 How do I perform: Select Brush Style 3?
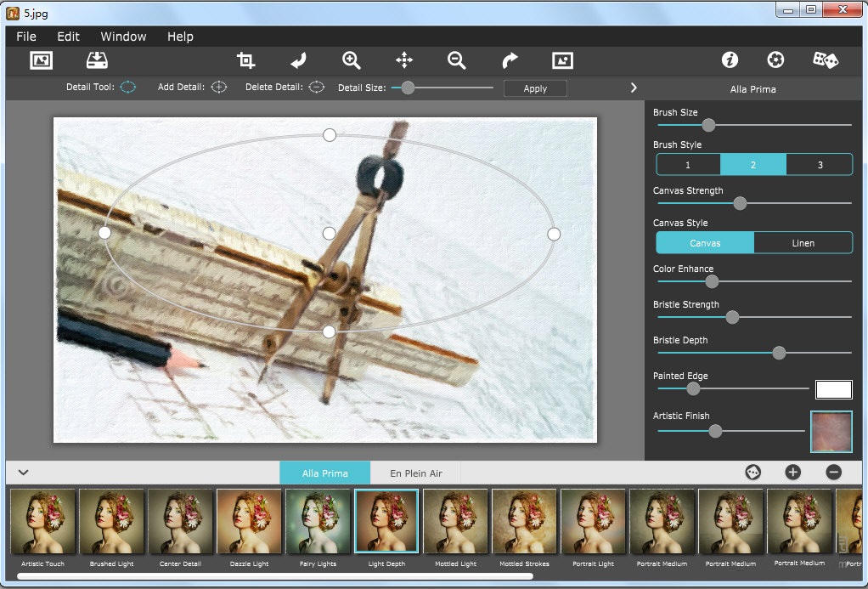820,165
